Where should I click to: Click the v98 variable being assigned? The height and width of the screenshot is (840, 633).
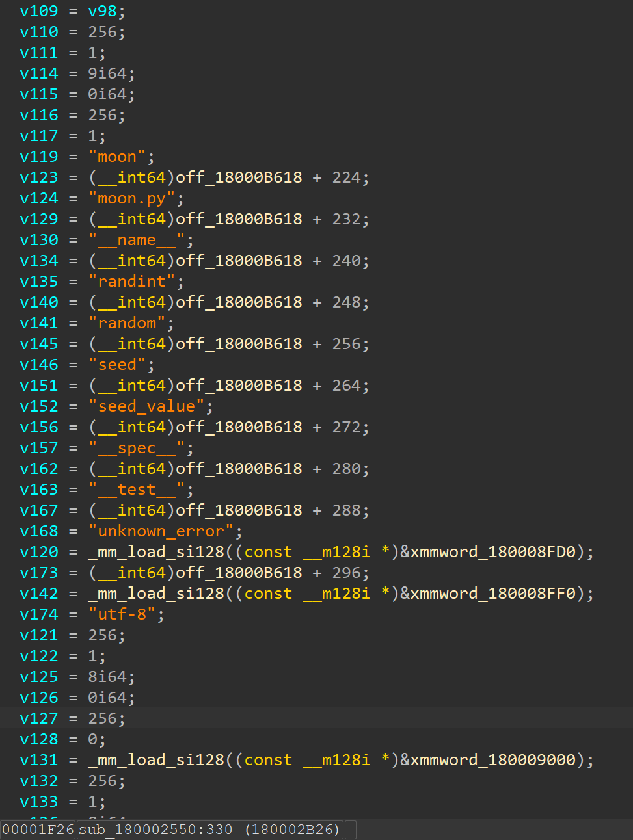point(102,11)
